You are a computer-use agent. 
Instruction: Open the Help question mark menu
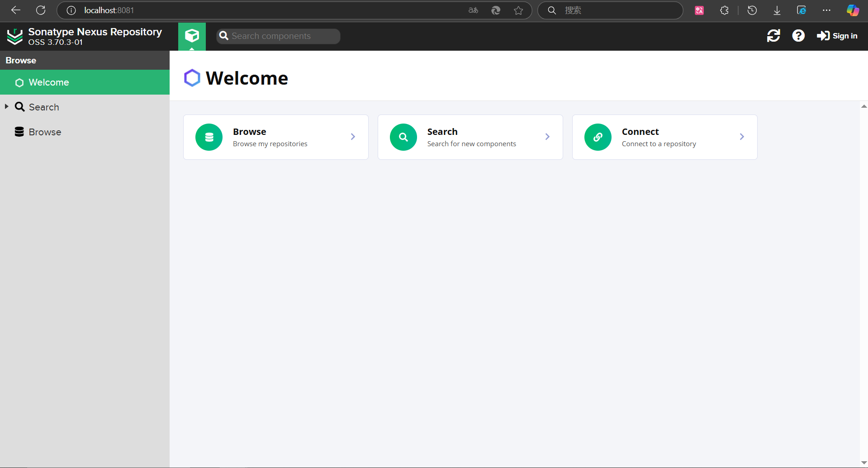pyautogui.click(x=798, y=36)
